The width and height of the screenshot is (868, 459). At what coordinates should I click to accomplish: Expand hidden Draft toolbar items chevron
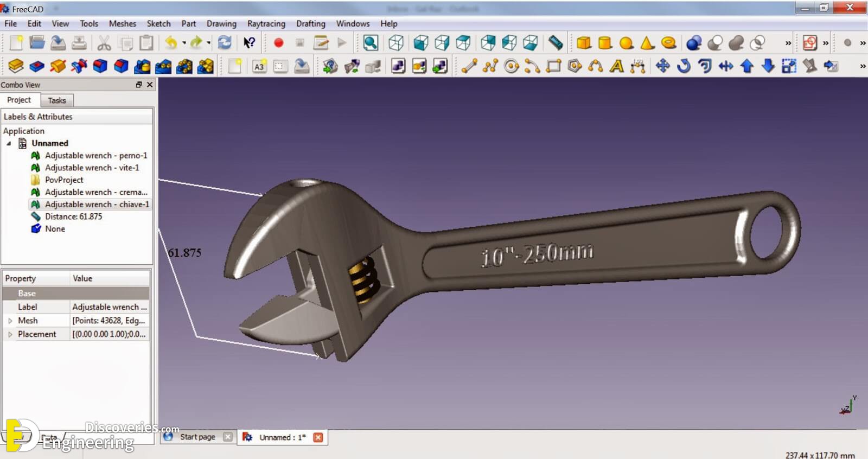(863, 66)
